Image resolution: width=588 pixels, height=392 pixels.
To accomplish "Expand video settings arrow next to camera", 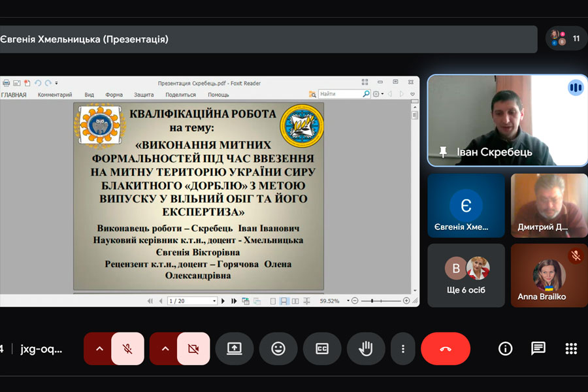I will pos(165,349).
